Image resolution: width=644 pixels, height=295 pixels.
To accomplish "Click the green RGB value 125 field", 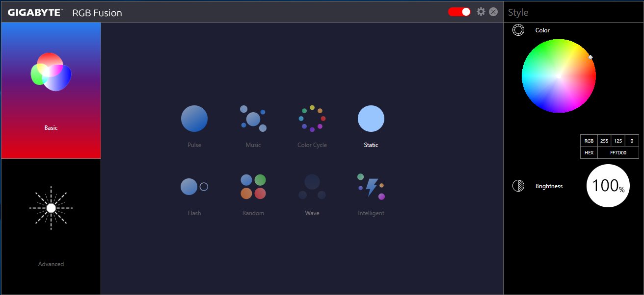I will [x=618, y=141].
